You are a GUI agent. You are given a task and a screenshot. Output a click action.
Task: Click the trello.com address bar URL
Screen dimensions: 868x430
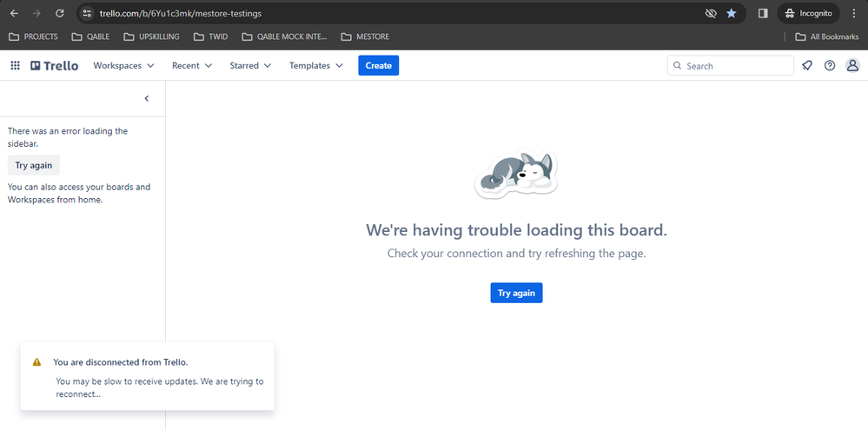(x=181, y=13)
